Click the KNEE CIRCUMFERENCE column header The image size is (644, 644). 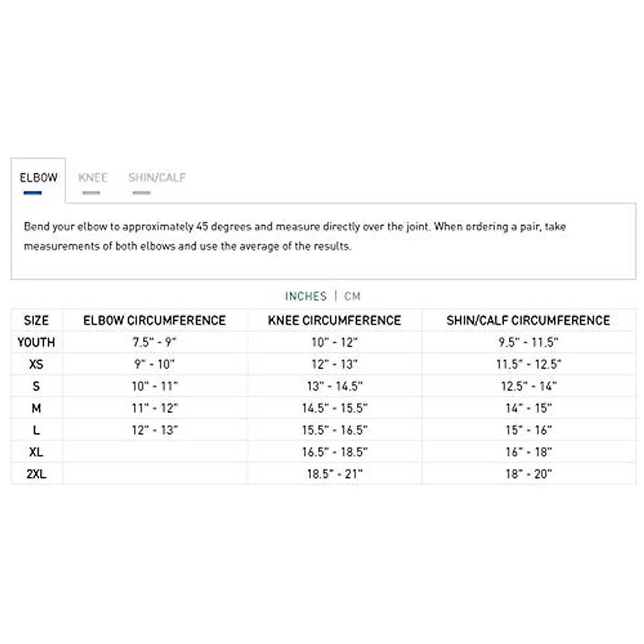pos(334,320)
